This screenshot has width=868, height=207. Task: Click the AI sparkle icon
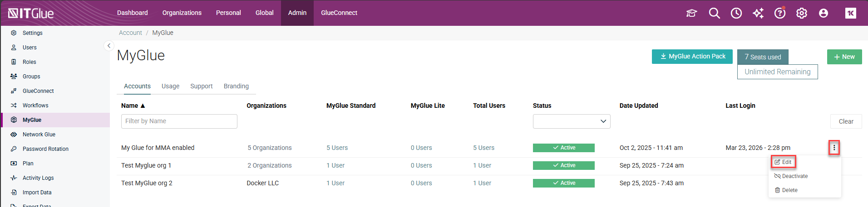tap(758, 13)
